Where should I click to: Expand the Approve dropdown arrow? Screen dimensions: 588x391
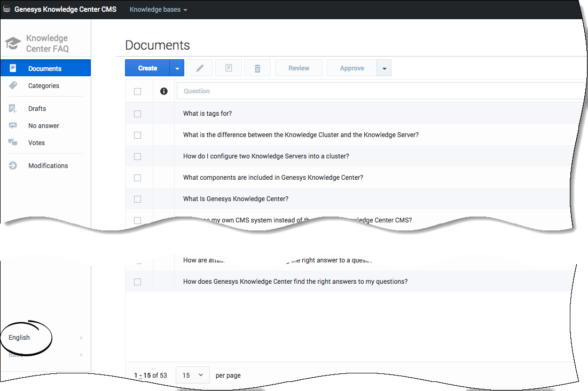[x=384, y=68]
